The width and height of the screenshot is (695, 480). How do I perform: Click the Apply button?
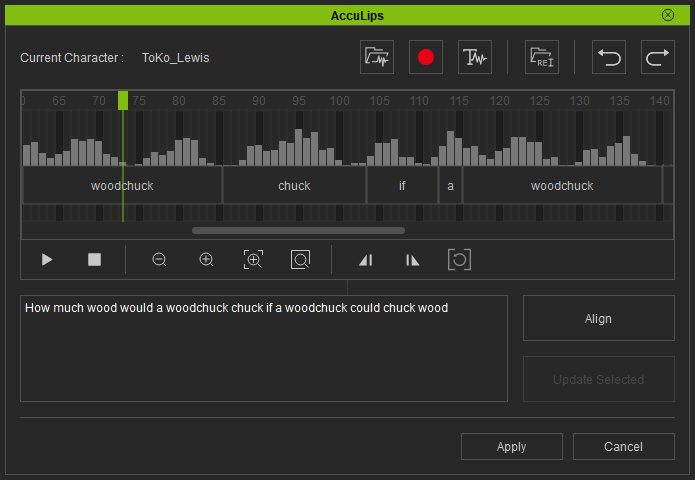point(511,447)
